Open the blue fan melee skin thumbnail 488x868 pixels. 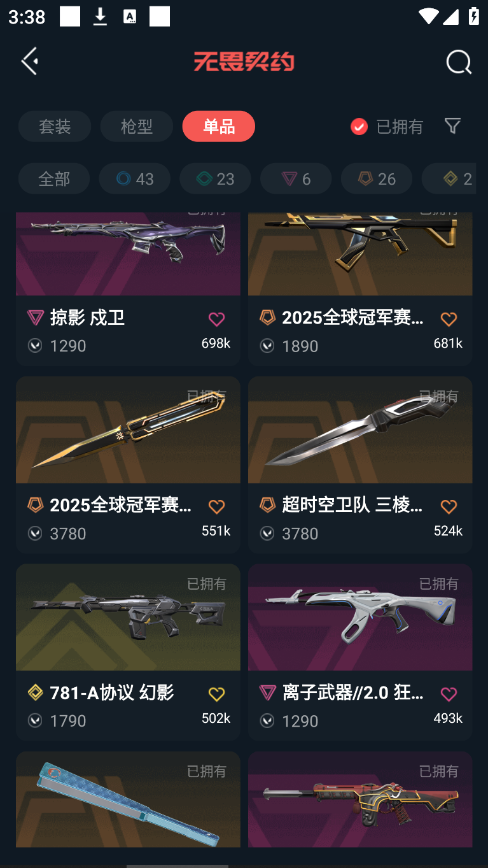pos(128,799)
